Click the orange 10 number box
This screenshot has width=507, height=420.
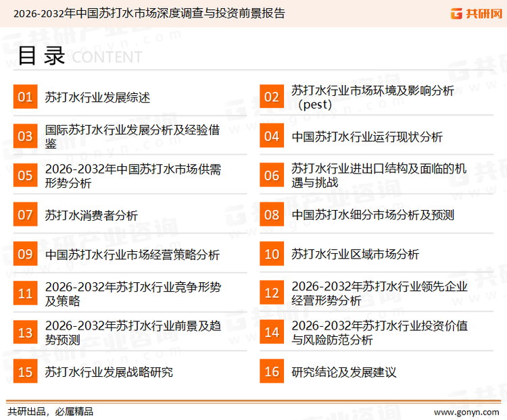[272, 254]
